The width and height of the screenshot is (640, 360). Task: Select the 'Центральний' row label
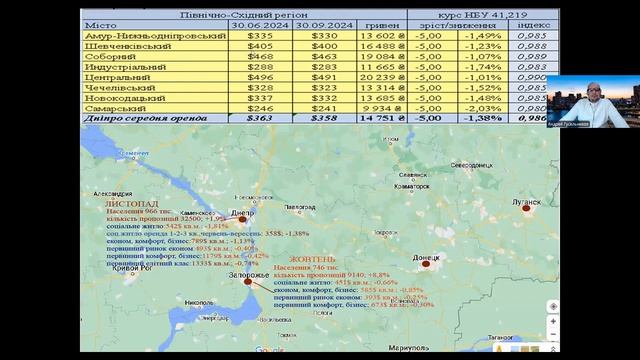155,78
